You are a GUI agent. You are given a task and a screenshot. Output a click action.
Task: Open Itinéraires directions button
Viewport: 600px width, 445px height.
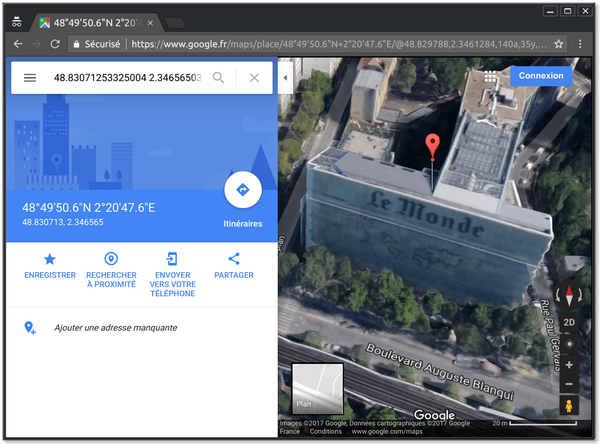243,190
